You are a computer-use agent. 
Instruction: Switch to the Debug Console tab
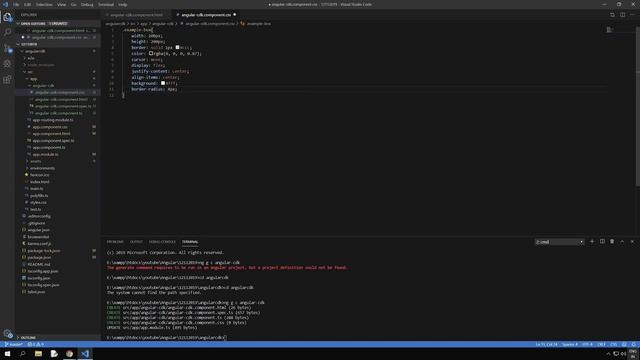(x=162, y=242)
